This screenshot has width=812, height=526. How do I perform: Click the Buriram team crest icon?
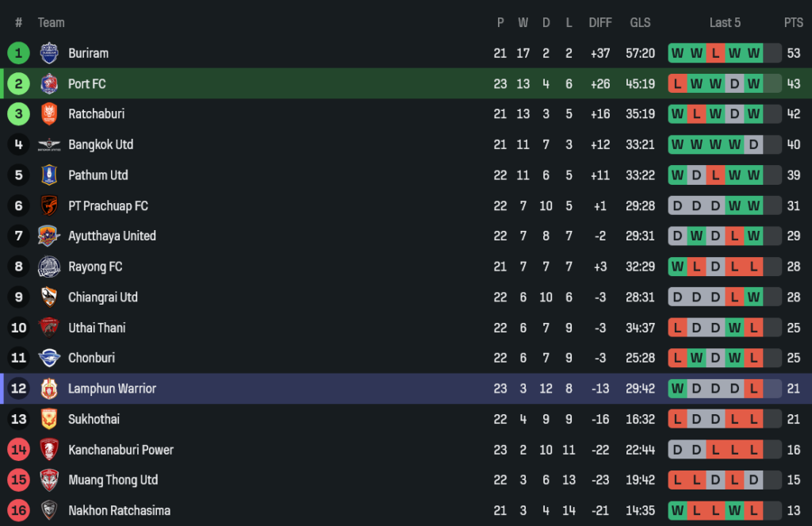49,53
